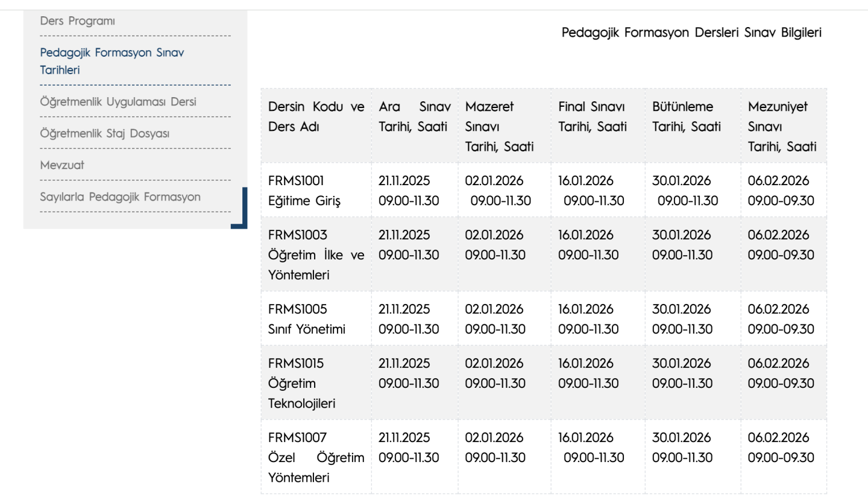Select the Bütünleme Tarihi, Saati header
868x500 pixels.
click(686, 117)
